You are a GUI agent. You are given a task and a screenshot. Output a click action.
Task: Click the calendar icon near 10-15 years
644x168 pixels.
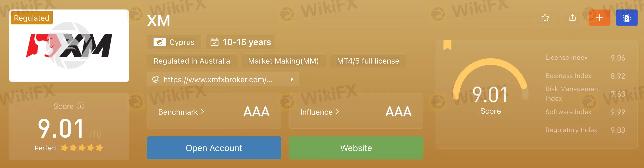(214, 42)
